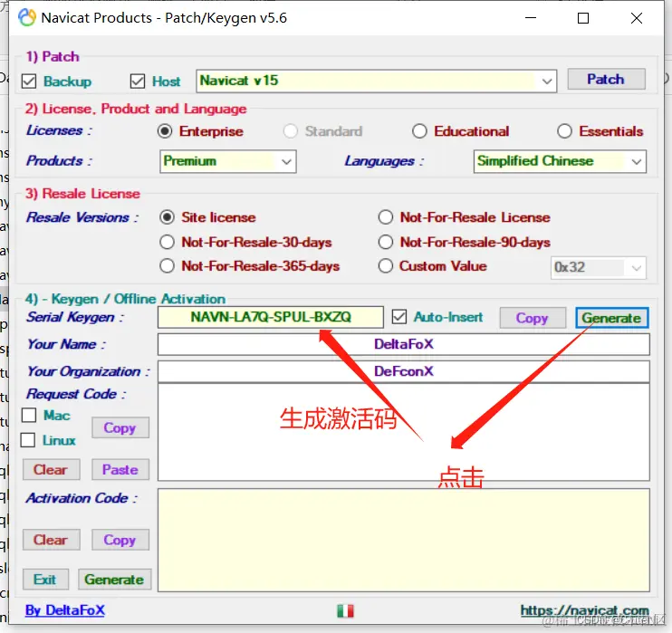Toggle the Auto-Insert checkbox
The height and width of the screenshot is (633, 672).
coord(399,317)
